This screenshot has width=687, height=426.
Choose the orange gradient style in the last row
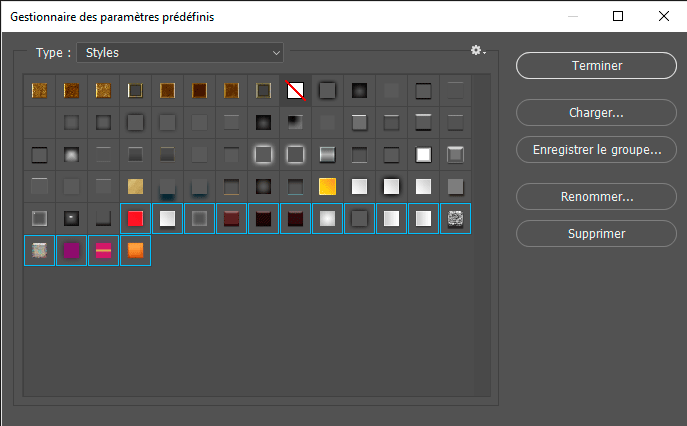point(135,251)
